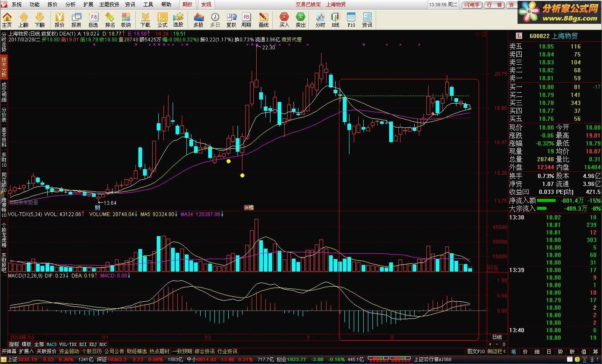Toggle the 复权 price adjustment icon
Screen dimensions: 602x364
click(231, 20)
